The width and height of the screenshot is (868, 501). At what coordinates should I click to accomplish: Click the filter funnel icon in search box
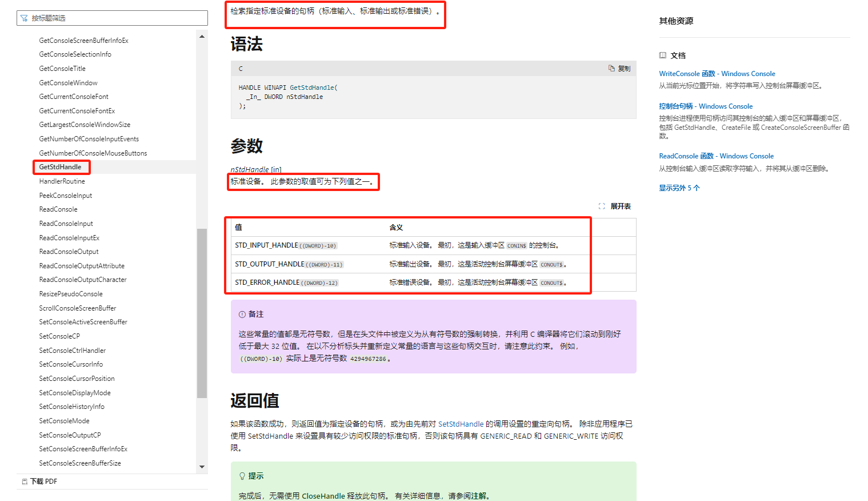24,18
